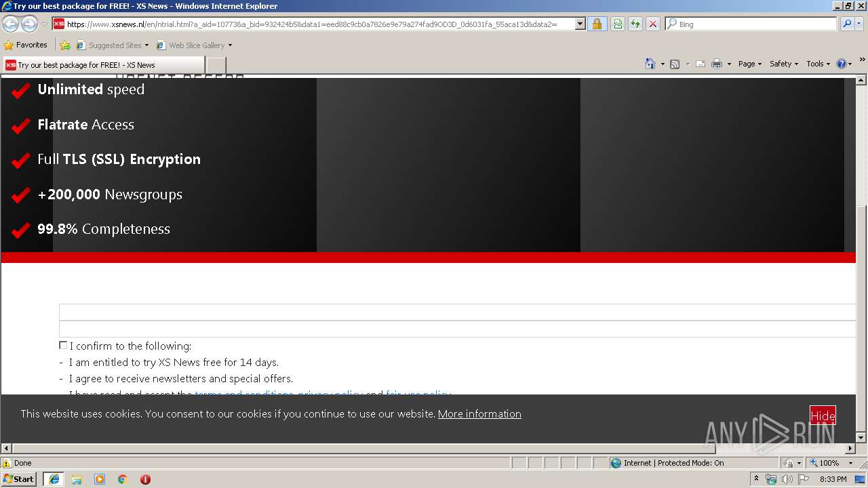Click the red Stop loading icon
Image resolution: width=868 pixels, height=488 pixels.
(x=652, y=24)
